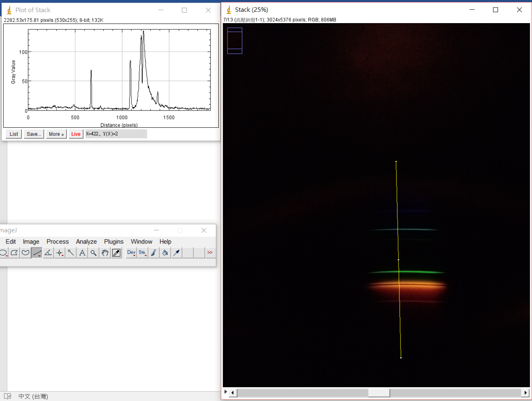Select the Straight Line tool
This screenshot has height=401, width=532.
tap(37, 253)
